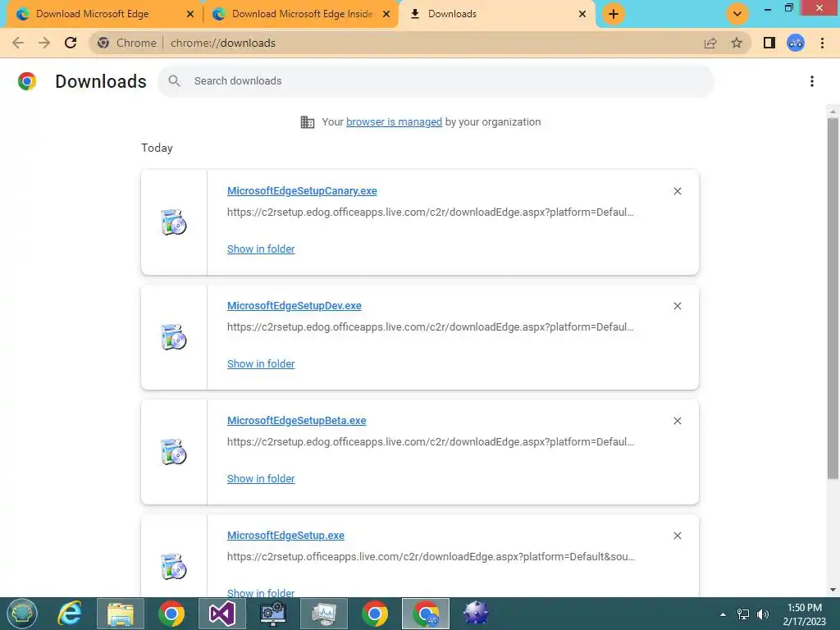Click the Chrome logo beside Downloads

click(x=27, y=81)
